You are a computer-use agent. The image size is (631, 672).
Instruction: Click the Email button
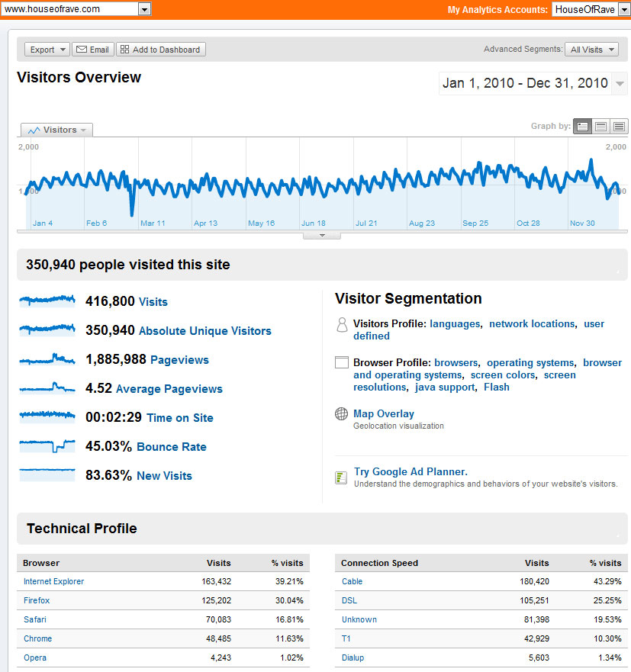pyautogui.click(x=92, y=50)
